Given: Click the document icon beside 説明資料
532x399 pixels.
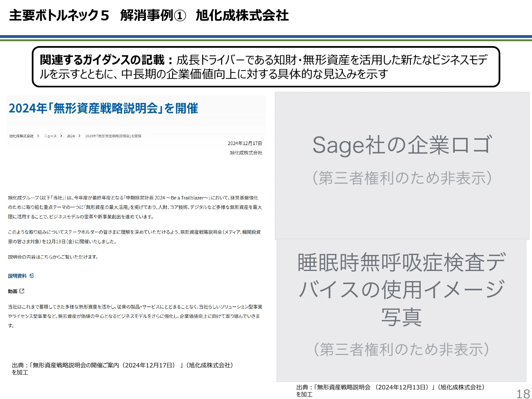Looking at the screenshot, I should (32, 276).
